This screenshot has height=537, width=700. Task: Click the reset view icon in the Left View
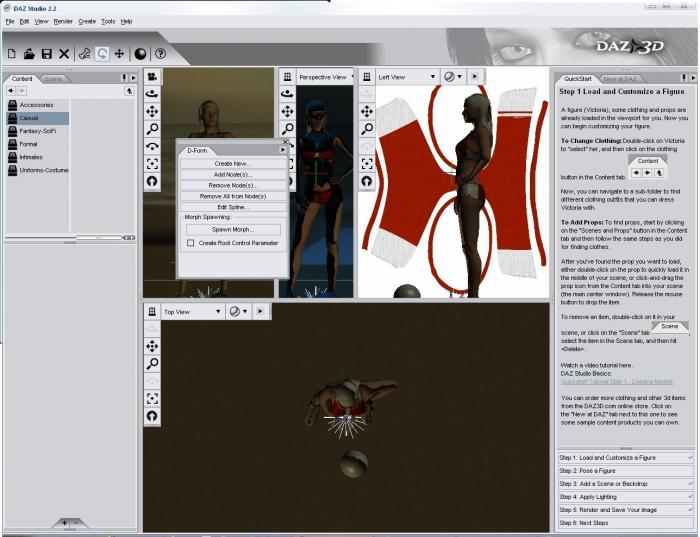pos(367,181)
